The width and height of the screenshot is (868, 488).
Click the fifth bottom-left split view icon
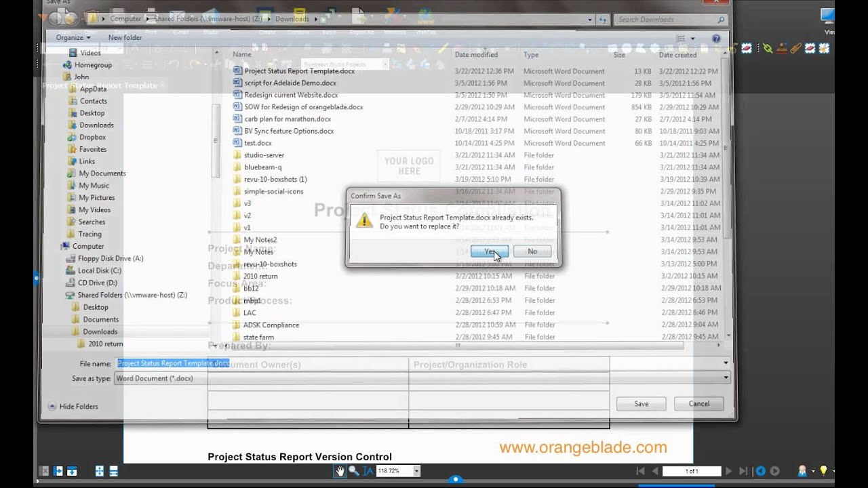pos(114,470)
